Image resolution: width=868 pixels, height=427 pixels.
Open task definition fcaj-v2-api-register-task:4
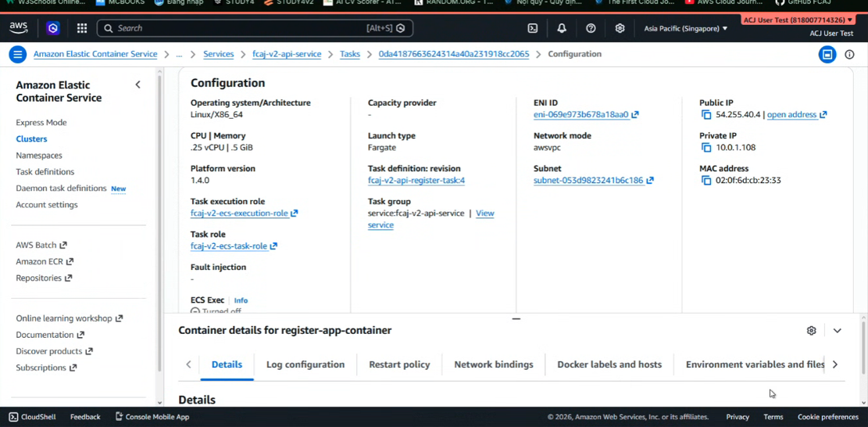pyautogui.click(x=416, y=181)
